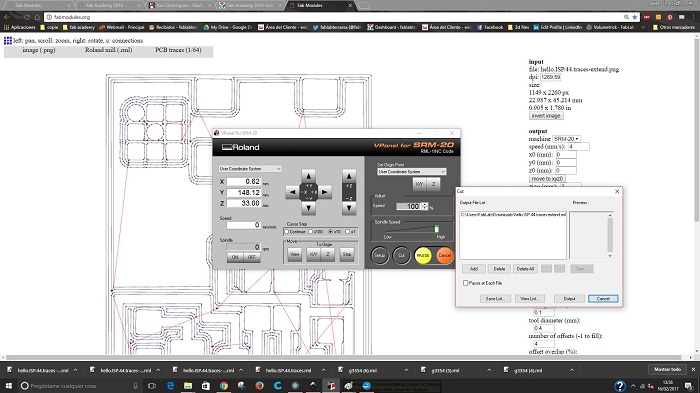This screenshot has height=393, width=700.
Task: Go back using the browser back arrow
Action: (x=6, y=17)
